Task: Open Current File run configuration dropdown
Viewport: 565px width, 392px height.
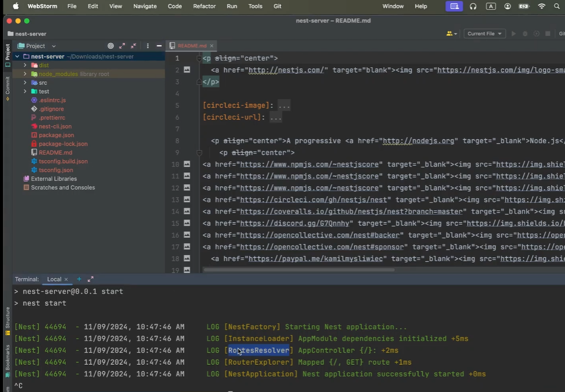Action: (x=484, y=33)
